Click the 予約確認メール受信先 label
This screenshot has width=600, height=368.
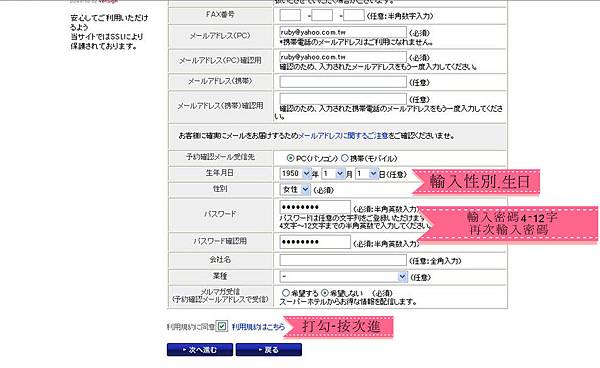tap(220, 157)
